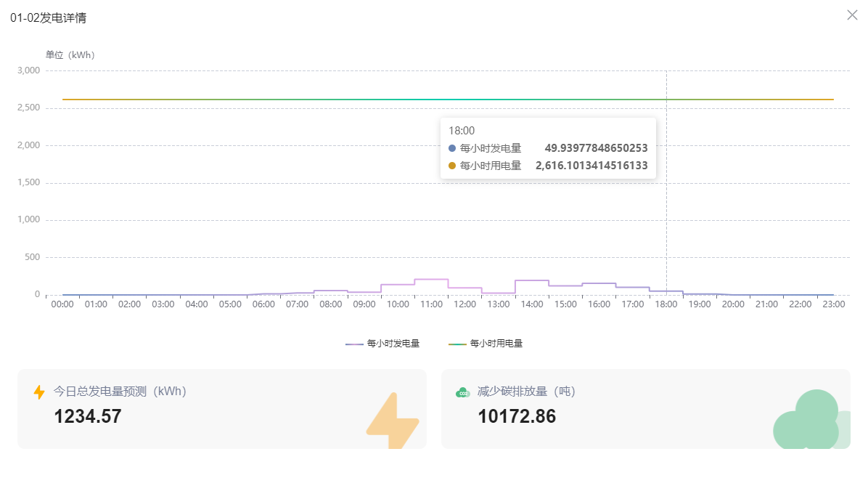Click the 14:00 x-axis label

pos(532,304)
